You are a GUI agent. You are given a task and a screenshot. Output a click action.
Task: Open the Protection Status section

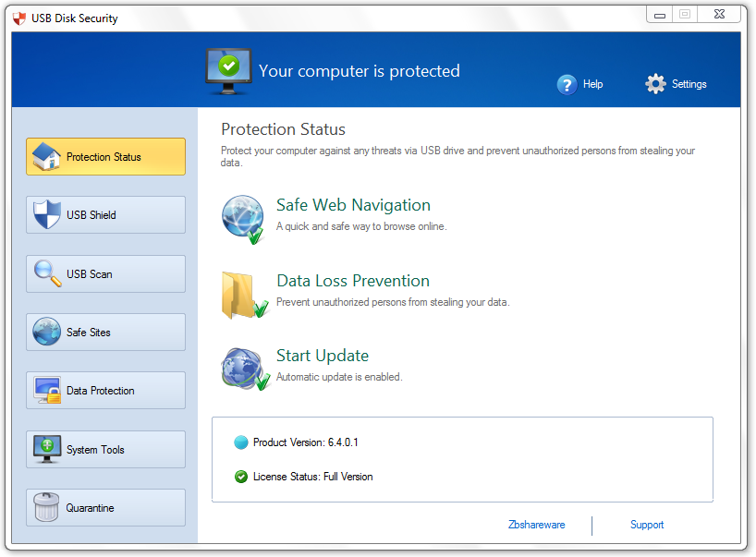pyautogui.click(x=105, y=157)
